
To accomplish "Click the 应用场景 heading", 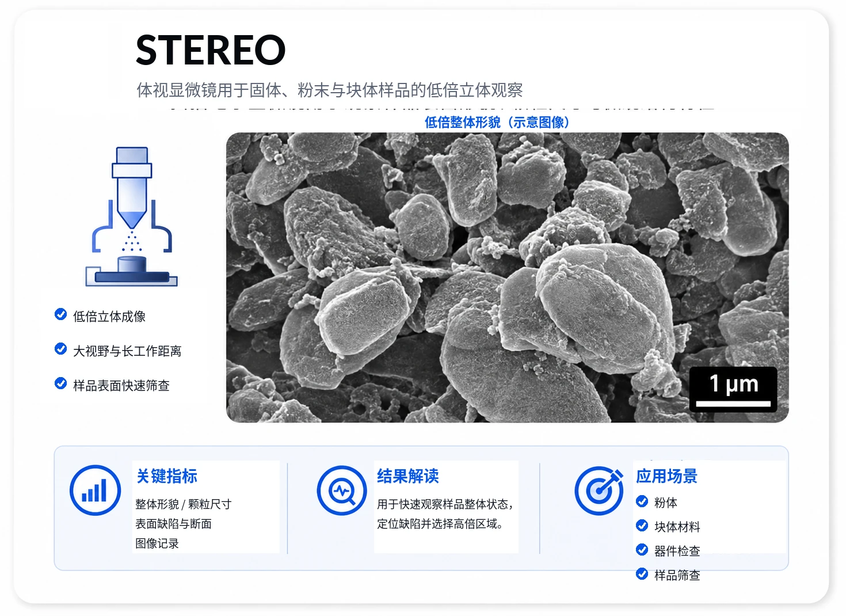I will click(x=667, y=476).
